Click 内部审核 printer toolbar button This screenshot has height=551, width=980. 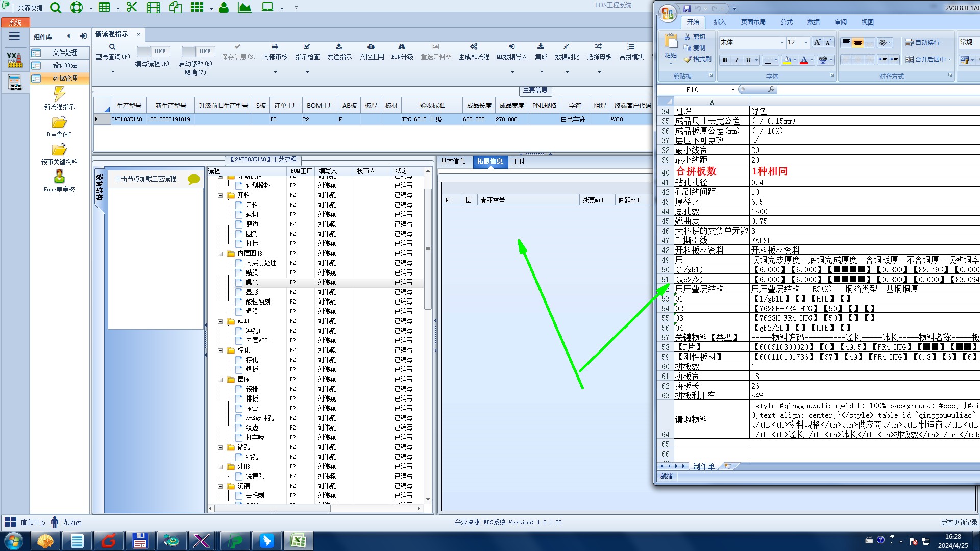coord(275,52)
